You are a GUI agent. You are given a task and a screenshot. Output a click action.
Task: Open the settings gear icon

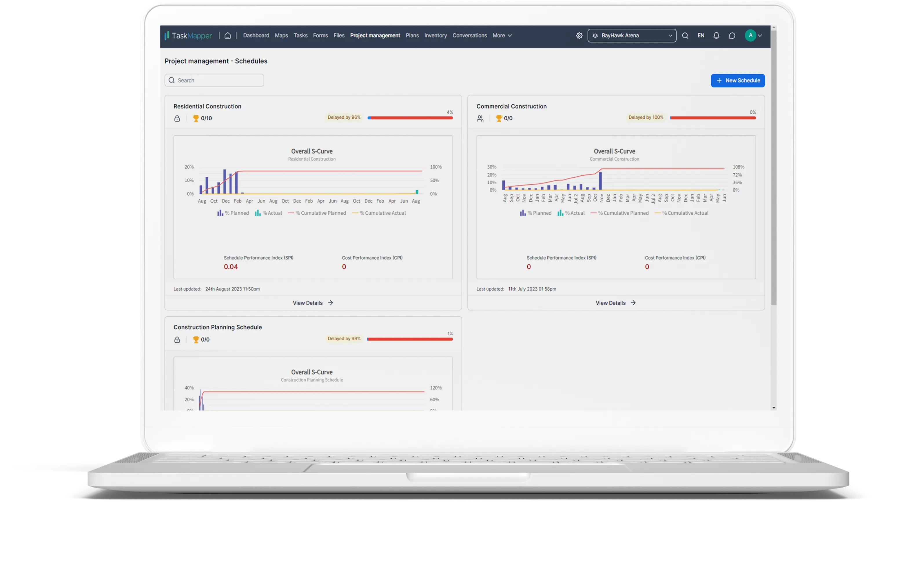pos(579,36)
